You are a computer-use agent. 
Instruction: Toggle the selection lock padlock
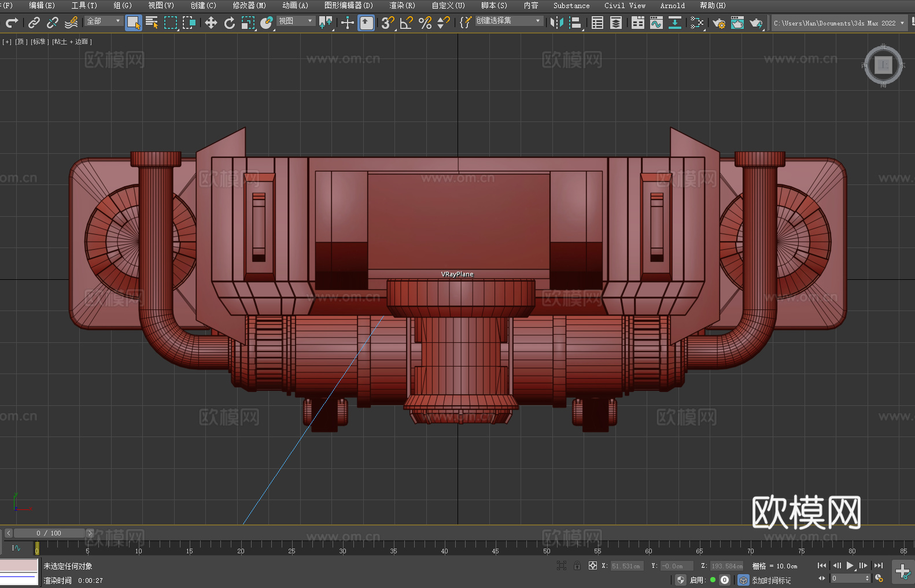(x=577, y=565)
